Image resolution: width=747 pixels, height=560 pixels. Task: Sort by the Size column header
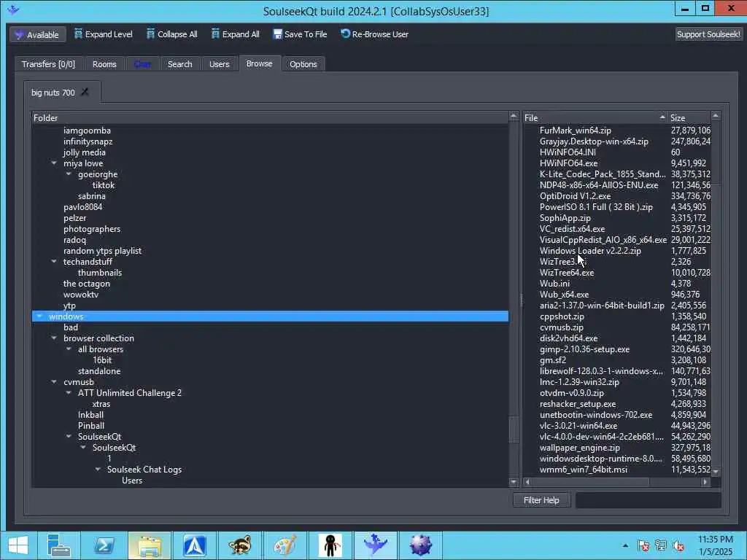coord(689,117)
